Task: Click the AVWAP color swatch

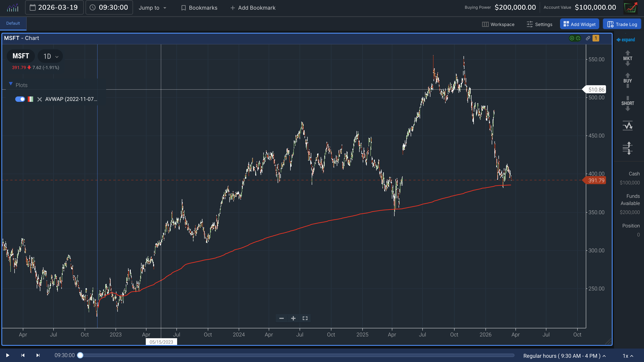Action: point(30,99)
